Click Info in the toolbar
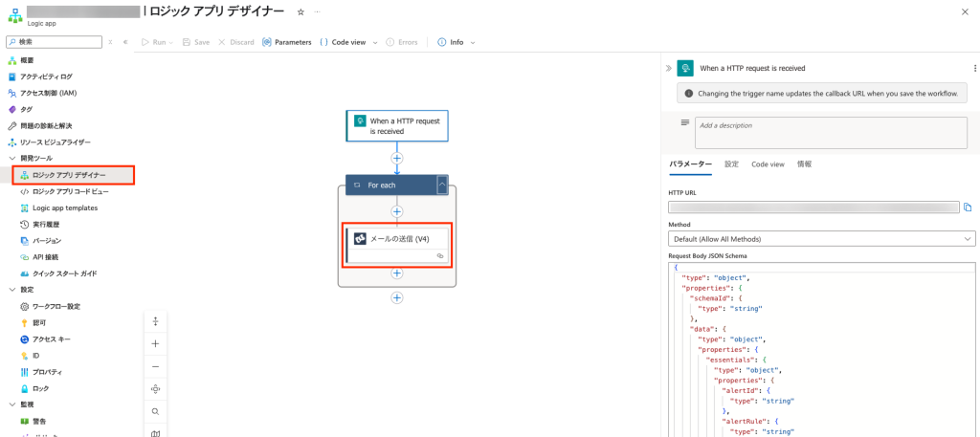This screenshot has width=980, height=437. [x=451, y=42]
